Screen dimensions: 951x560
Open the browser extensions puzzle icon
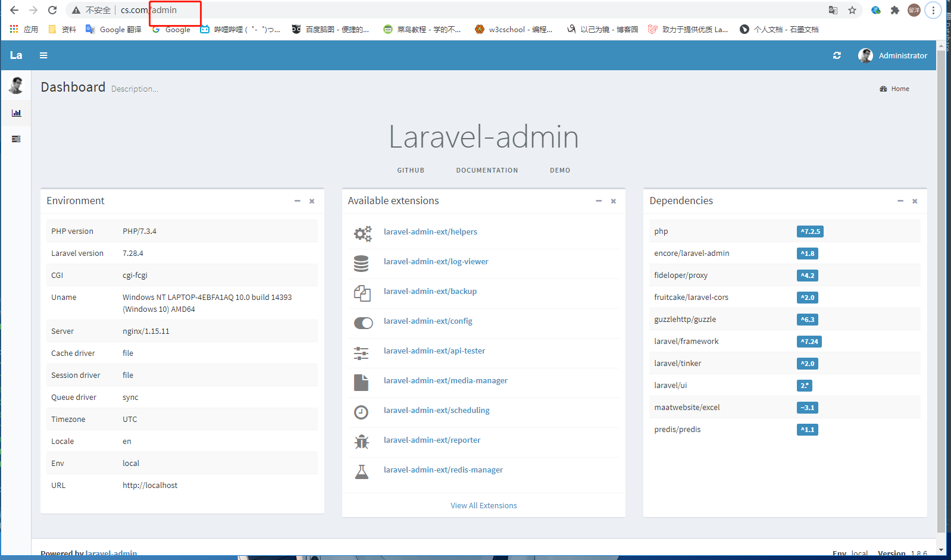894,10
